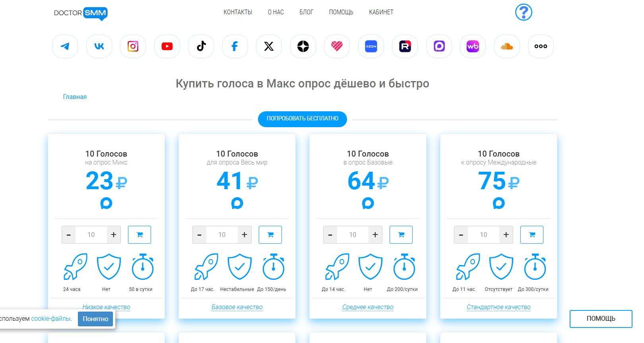644x343 pixels.
Task: Increase quantity in the 75₽ Международные card
Action: tap(506, 234)
